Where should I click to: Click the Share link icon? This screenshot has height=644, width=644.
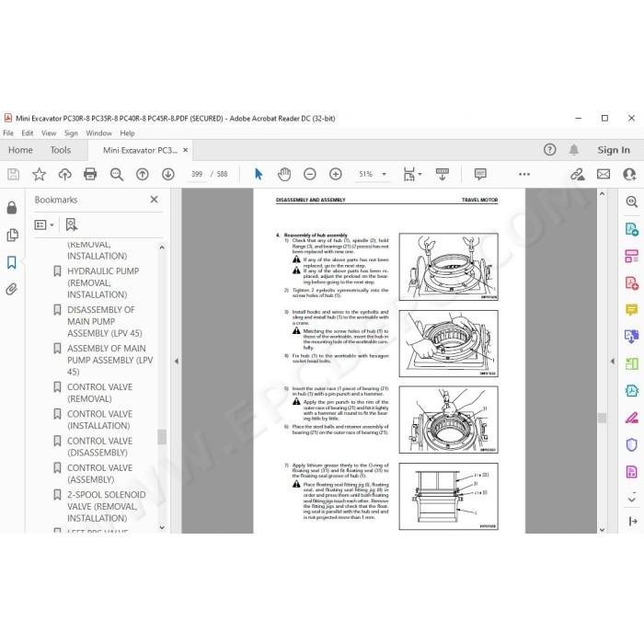click(577, 174)
